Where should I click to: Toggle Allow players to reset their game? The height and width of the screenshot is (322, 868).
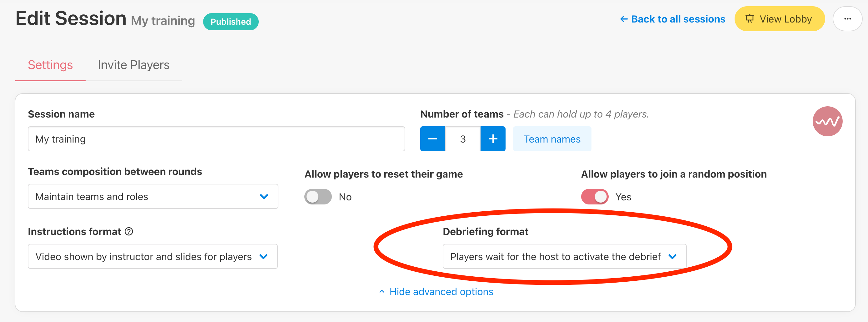tap(318, 197)
